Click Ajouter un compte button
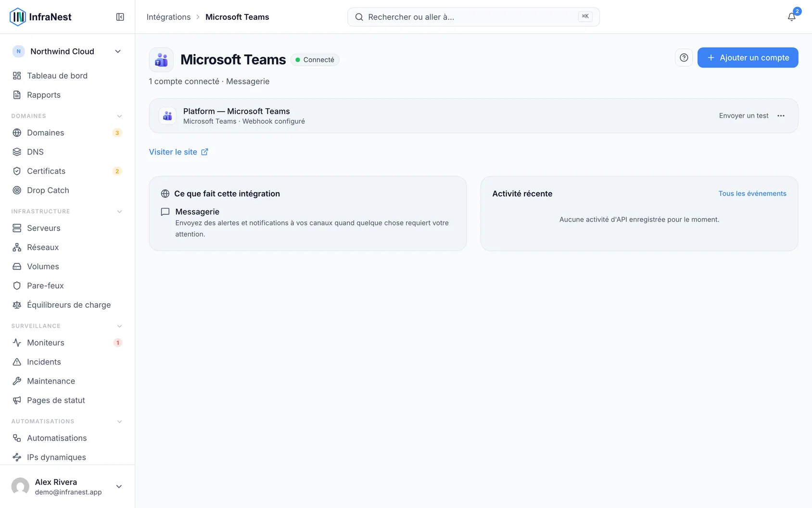The image size is (812, 508). pos(748,58)
